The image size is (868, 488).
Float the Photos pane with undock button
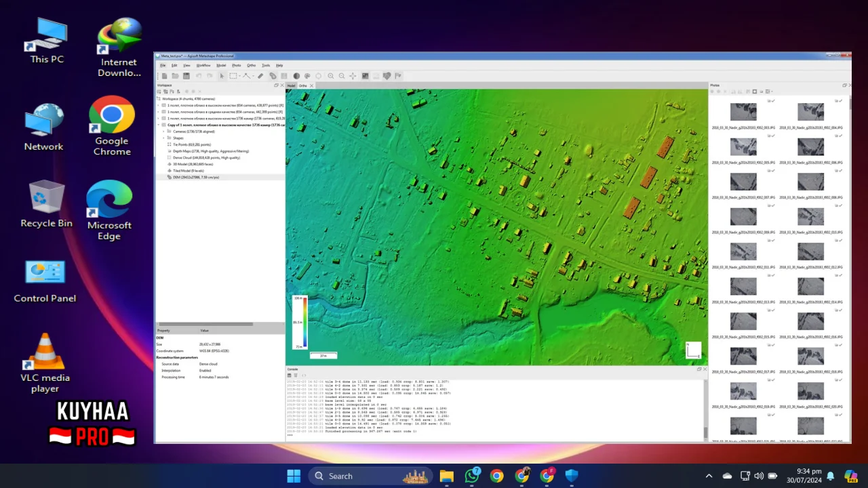coord(844,85)
